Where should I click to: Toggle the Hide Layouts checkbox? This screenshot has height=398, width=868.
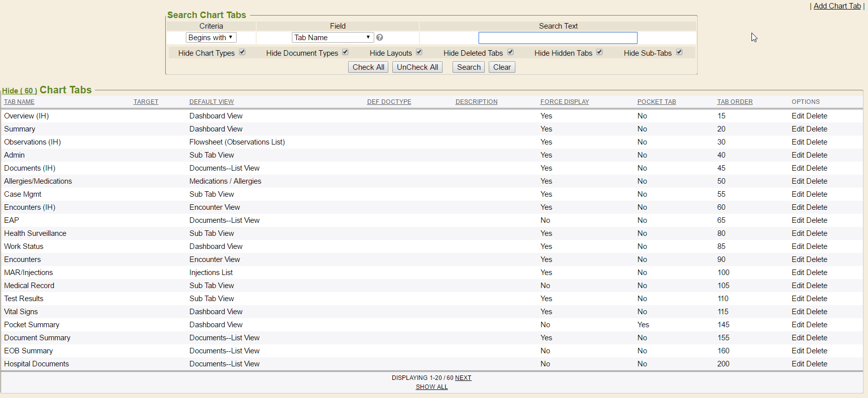pos(419,52)
